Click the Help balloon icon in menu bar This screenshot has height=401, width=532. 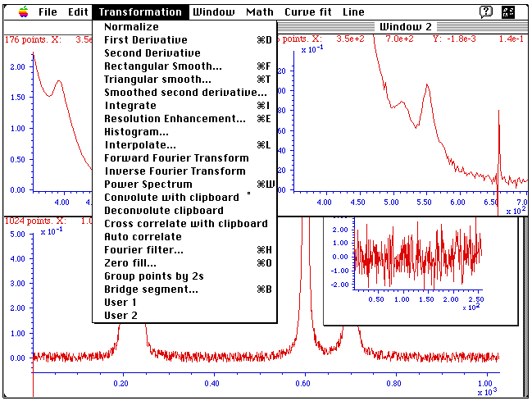486,12
